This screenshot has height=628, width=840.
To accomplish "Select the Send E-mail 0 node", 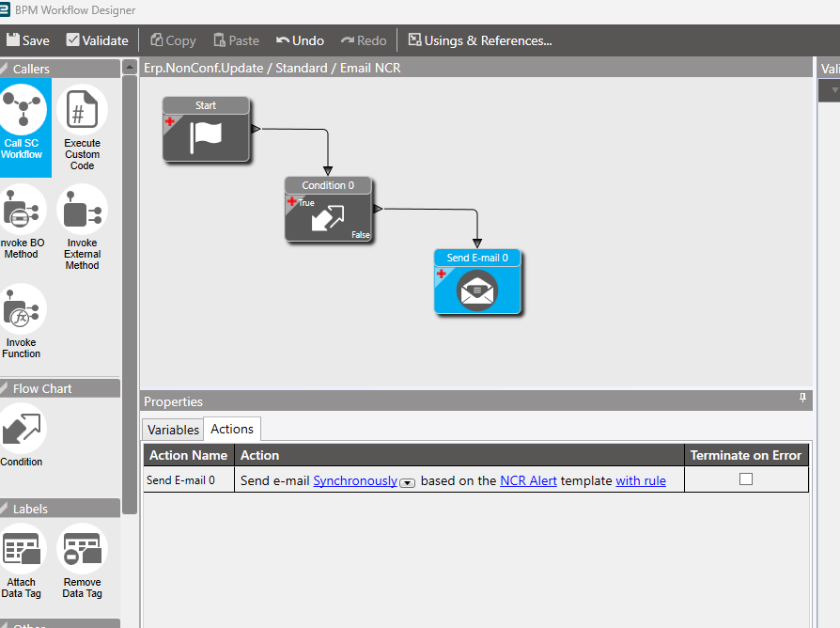I will [x=477, y=281].
